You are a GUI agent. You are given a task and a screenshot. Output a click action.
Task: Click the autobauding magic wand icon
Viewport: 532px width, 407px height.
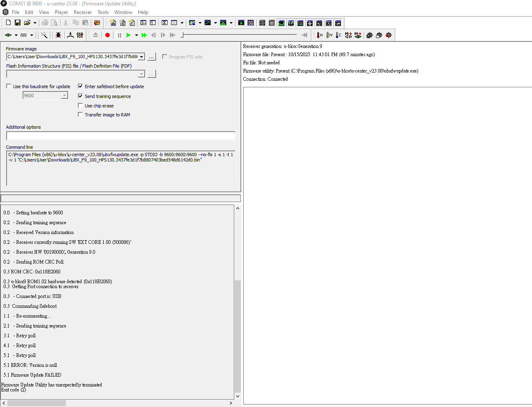tap(44, 35)
